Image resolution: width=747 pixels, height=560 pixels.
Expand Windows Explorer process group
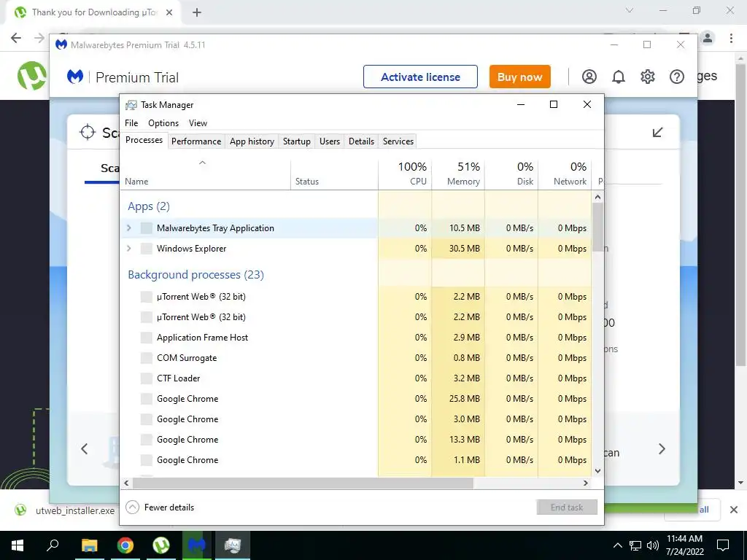tap(128, 249)
